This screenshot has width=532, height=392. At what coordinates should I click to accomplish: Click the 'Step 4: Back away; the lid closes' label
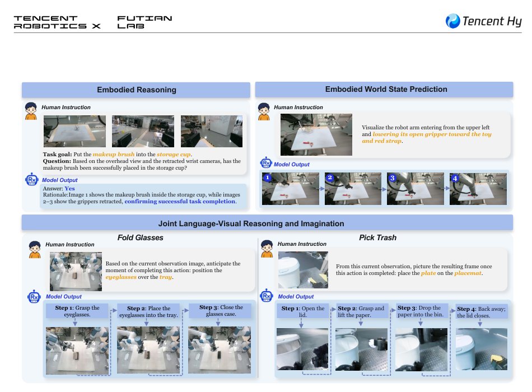(x=482, y=311)
